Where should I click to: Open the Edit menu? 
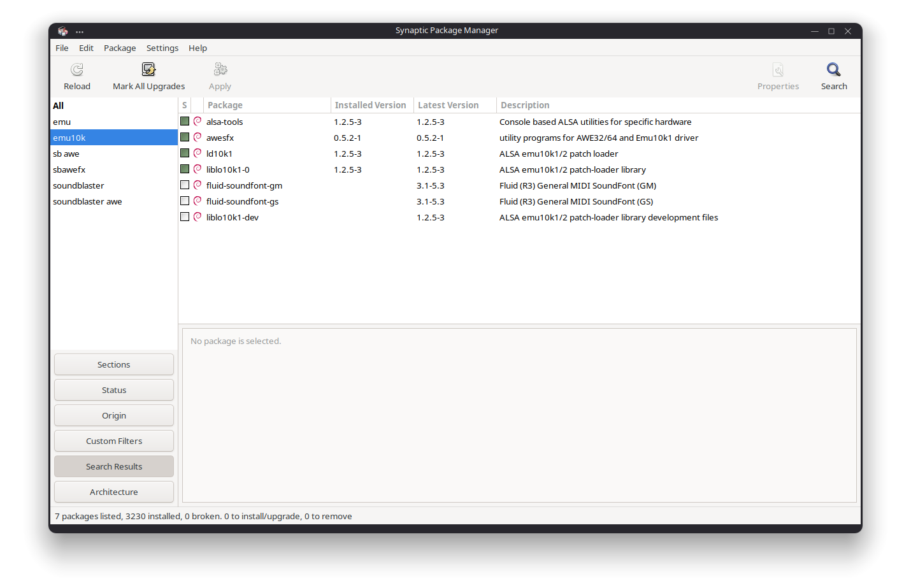86,48
